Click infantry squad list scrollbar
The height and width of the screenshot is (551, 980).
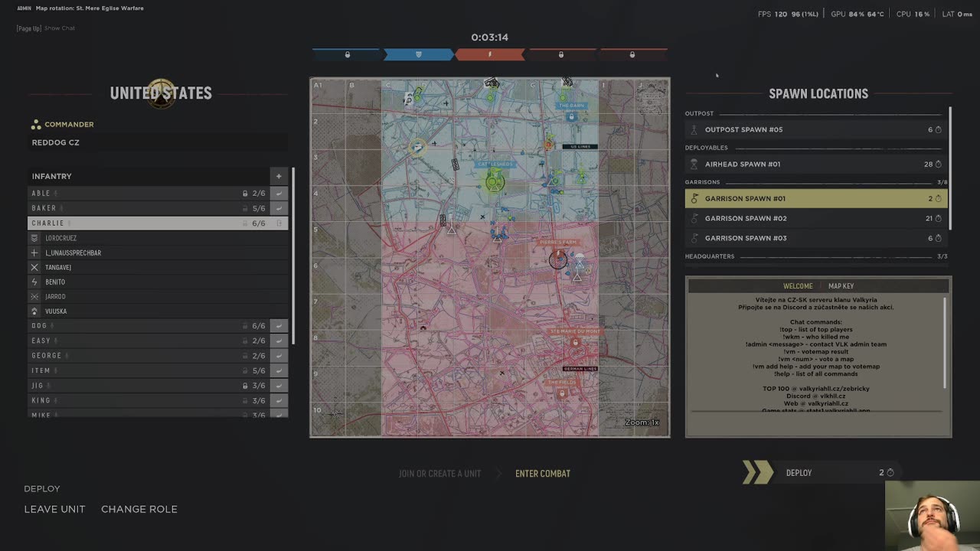coord(293,257)
